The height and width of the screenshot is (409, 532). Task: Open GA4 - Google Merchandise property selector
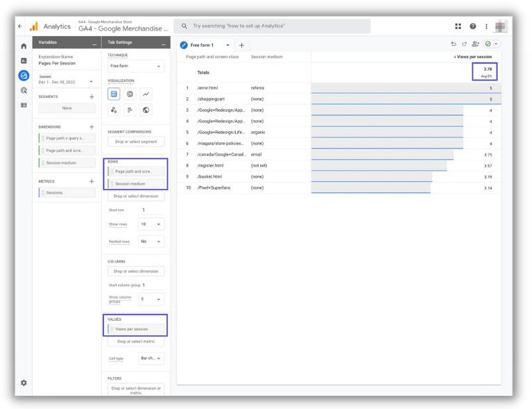pyautogui.click(x=123, y=26)
